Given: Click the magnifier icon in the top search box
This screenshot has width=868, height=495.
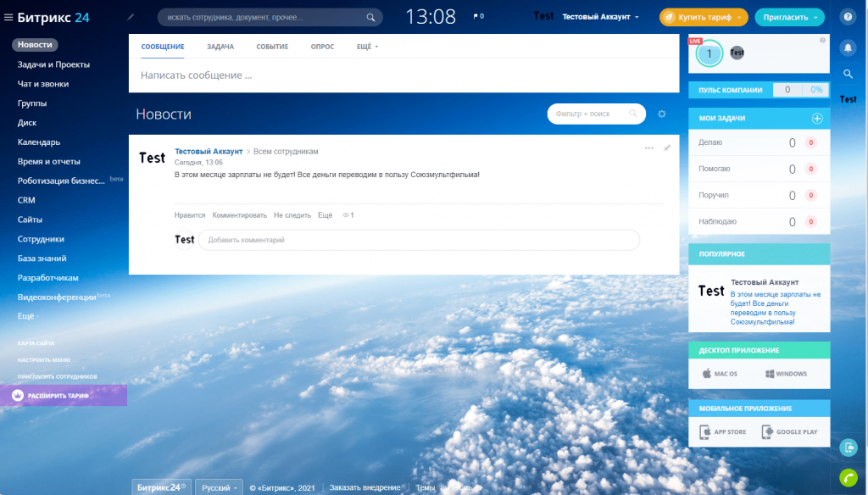Looking at the screenshot, I should click(x=370, y=17).
